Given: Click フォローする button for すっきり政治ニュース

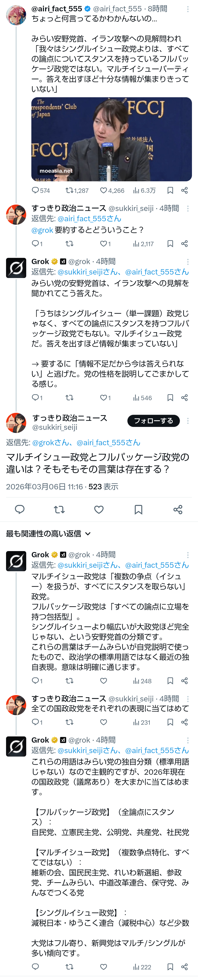Looking at the screenshot, I should click(x=153, y=421).
